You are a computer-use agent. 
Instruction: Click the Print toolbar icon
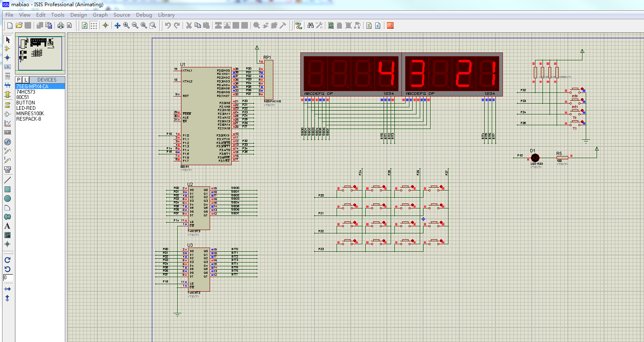coord(61,25)
